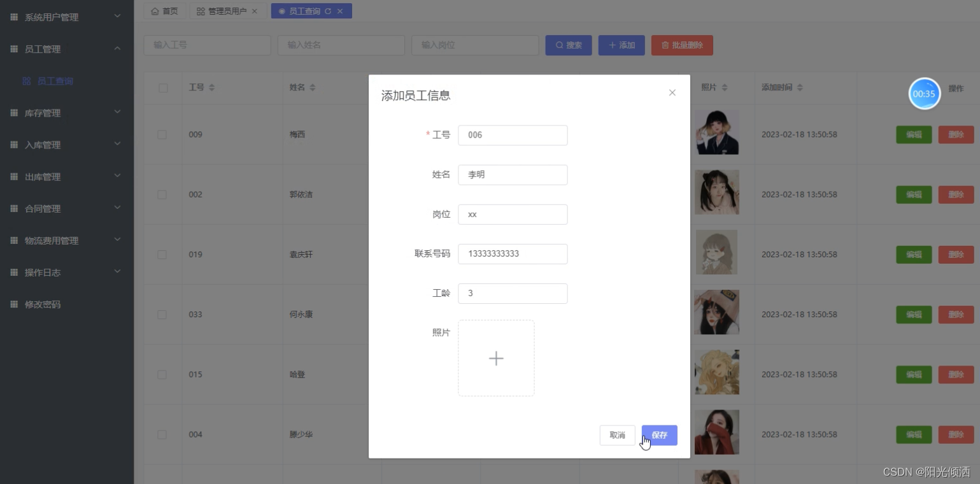This screenshot has width=980, height=484.
Task: Click the 系统用户管理 sidebar grid icon
Action: click(x=14, y=17)
